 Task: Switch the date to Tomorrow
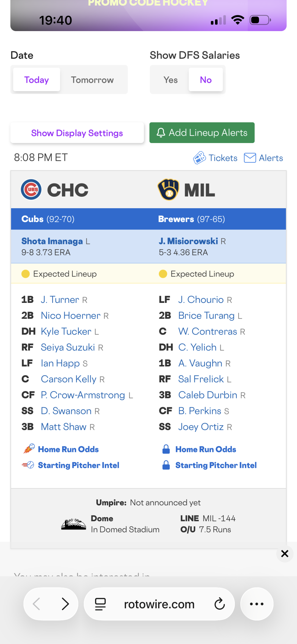point(92,80)
